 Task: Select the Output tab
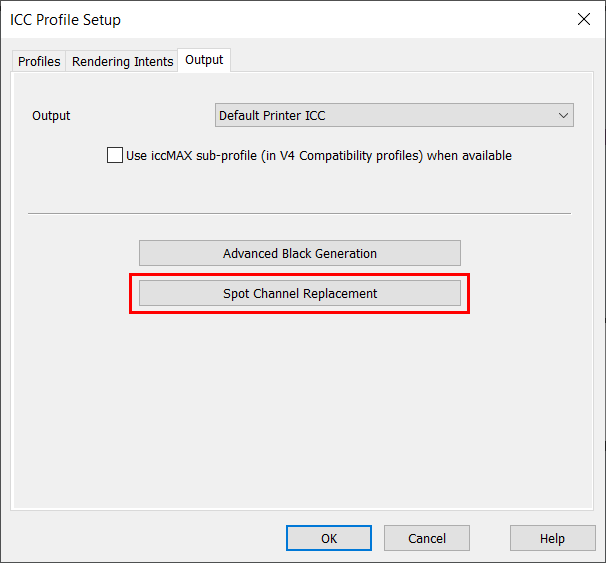click(x=204, y=60)
